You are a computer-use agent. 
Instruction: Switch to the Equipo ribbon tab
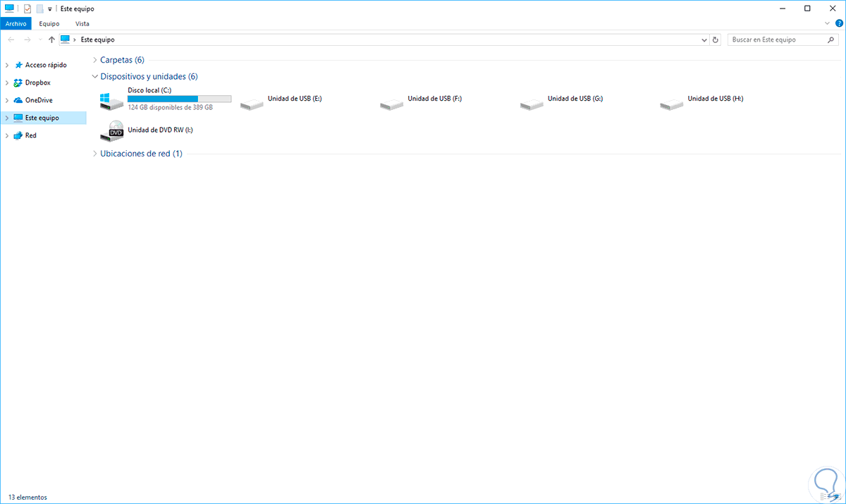pos(49,23)
